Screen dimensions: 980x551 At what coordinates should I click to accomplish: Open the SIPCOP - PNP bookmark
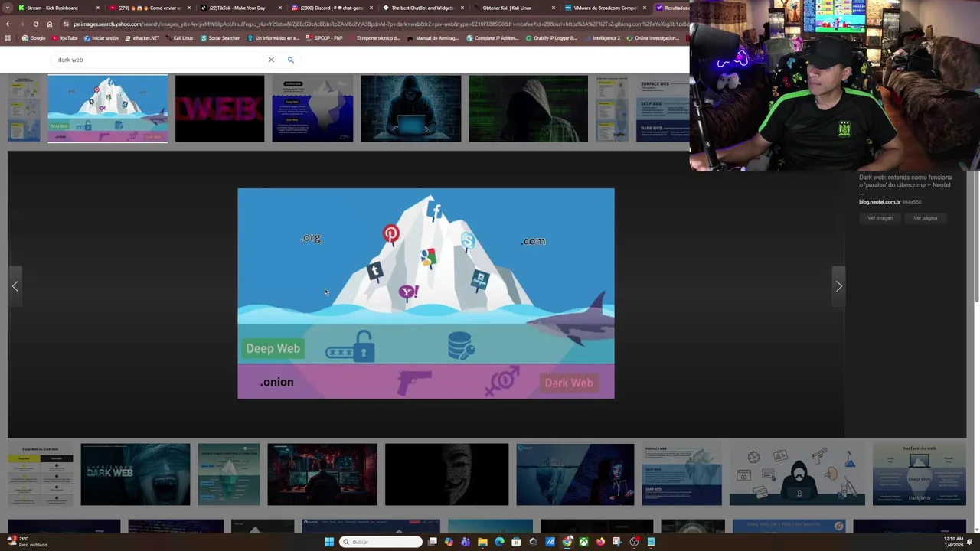(x=325, y=38)
